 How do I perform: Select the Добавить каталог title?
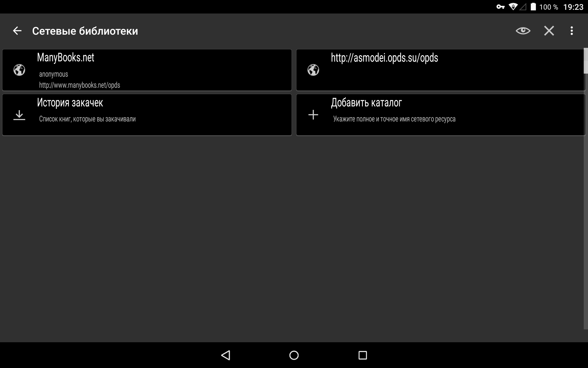[366, 103]
